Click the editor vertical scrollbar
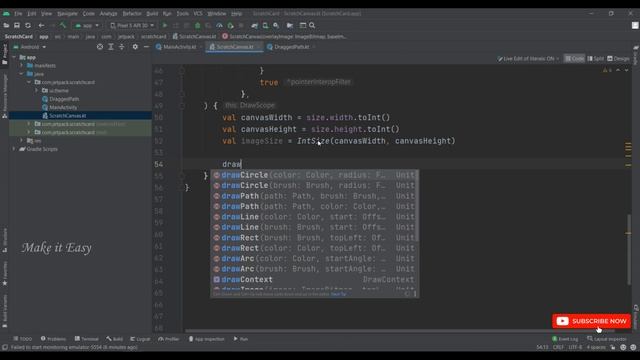 tap(629, 250)
